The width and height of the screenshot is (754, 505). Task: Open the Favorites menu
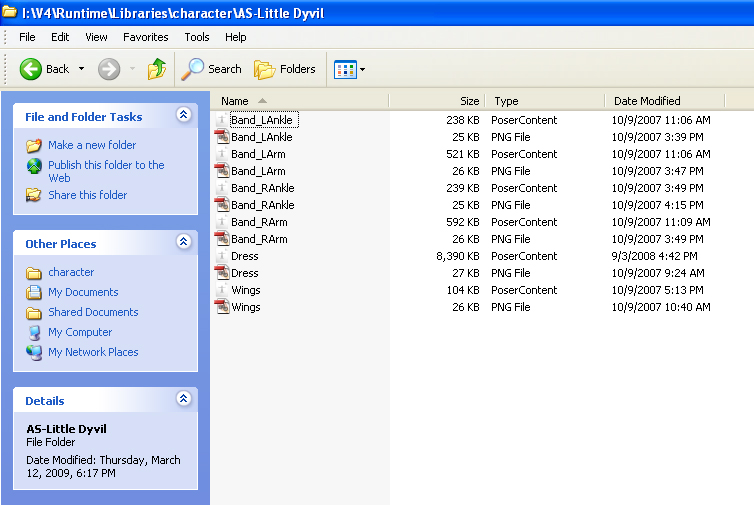tap(146, 37)
